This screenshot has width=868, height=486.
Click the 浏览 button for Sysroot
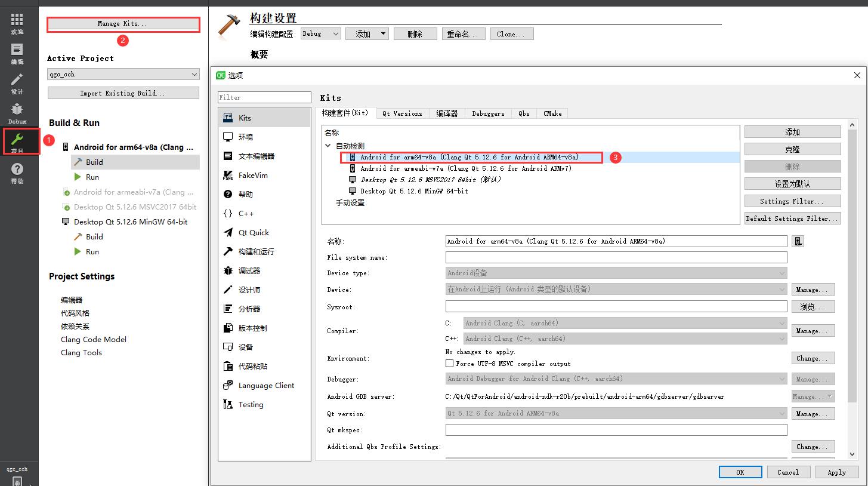813,306
